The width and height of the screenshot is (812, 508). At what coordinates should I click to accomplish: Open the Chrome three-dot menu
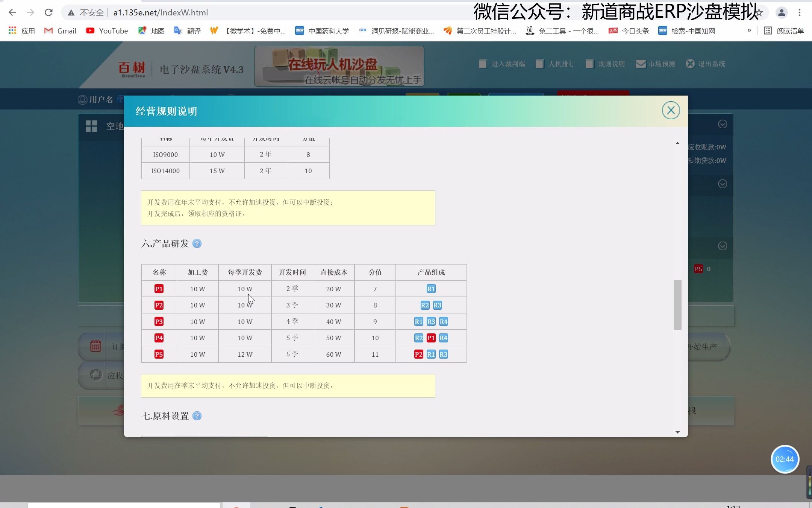(x=799, y=12)
